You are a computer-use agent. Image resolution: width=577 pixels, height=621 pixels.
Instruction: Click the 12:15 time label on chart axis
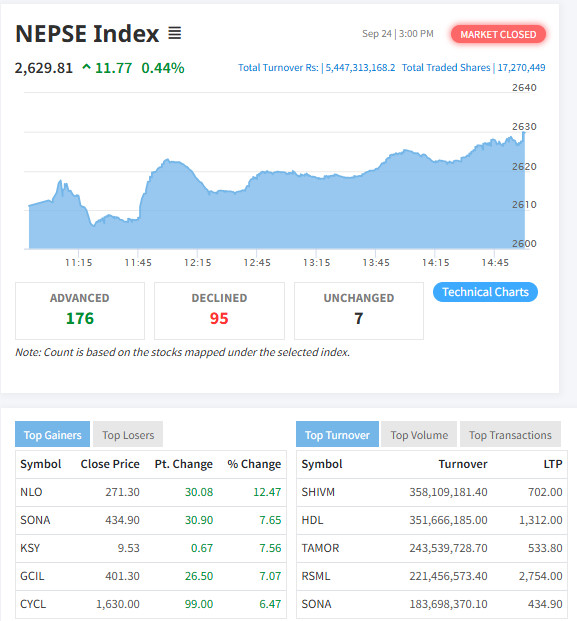tap(198, 263)
